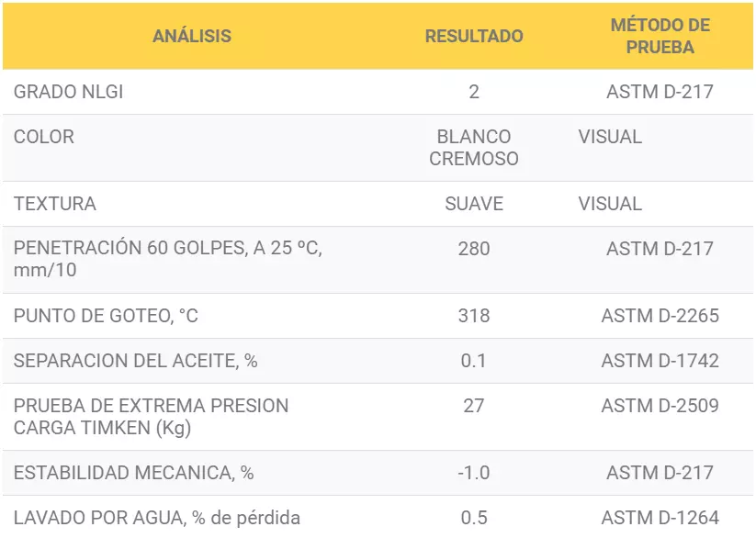
Task: Select the SUAVE result value
Action: click(x=474, y=204)
